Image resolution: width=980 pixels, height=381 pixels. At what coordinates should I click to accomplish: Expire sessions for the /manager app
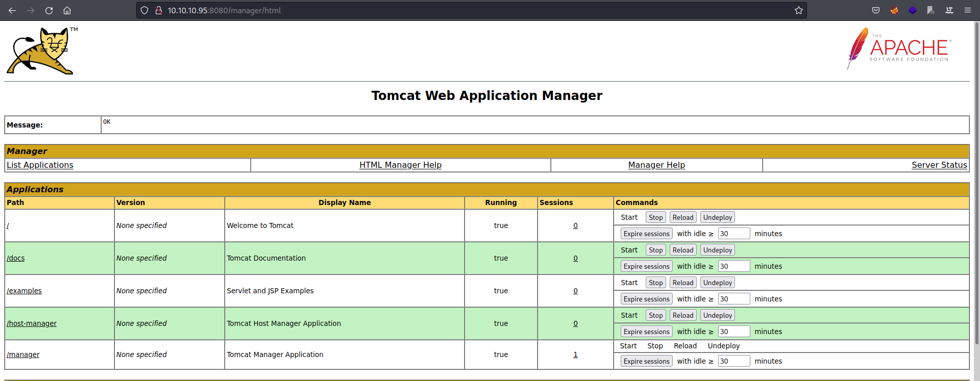(x=646, y=361)
